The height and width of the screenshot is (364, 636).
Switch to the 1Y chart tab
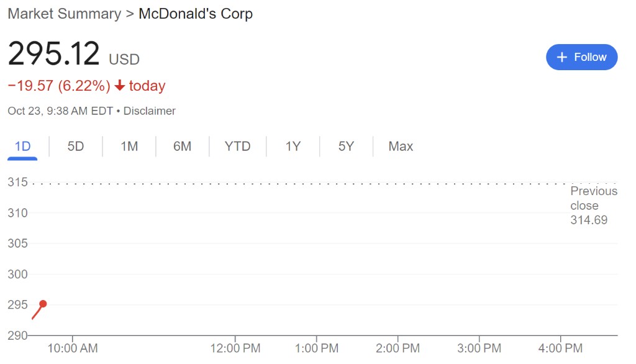point(293,147)
